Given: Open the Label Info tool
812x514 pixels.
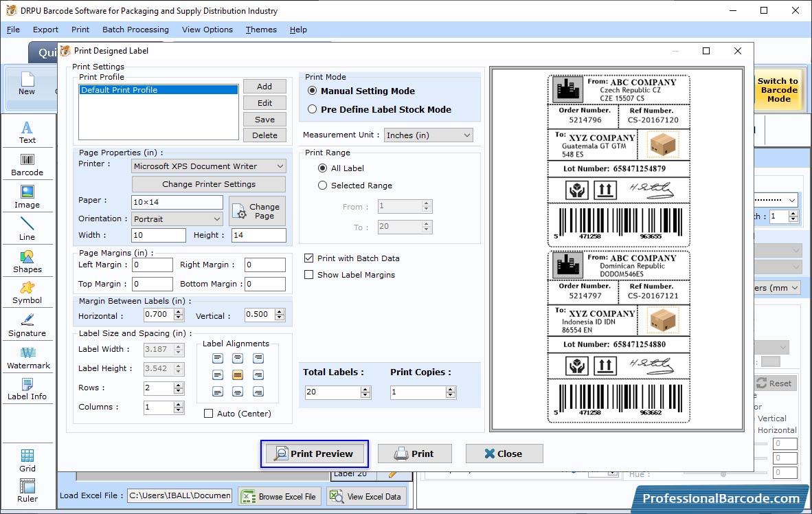Looking at the screenshot, I should pyautogui.click(x=27, y=390).
